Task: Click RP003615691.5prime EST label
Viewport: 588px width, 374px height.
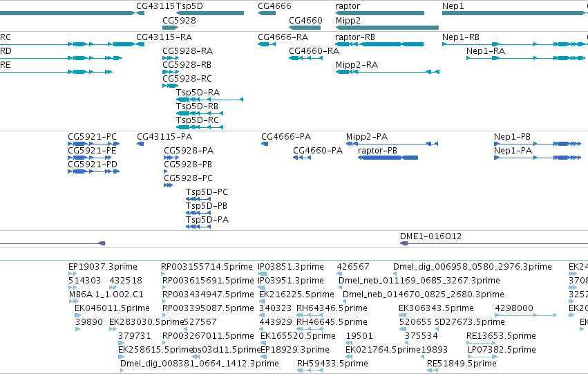Action: coord(208,281)
